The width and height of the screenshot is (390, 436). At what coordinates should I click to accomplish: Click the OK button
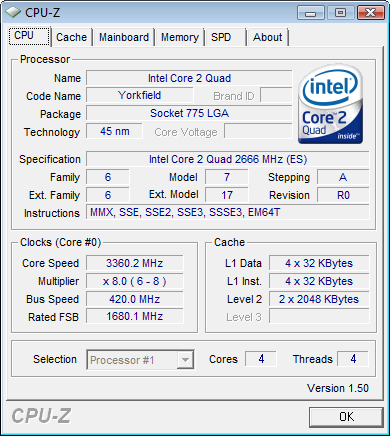[346, 417]
